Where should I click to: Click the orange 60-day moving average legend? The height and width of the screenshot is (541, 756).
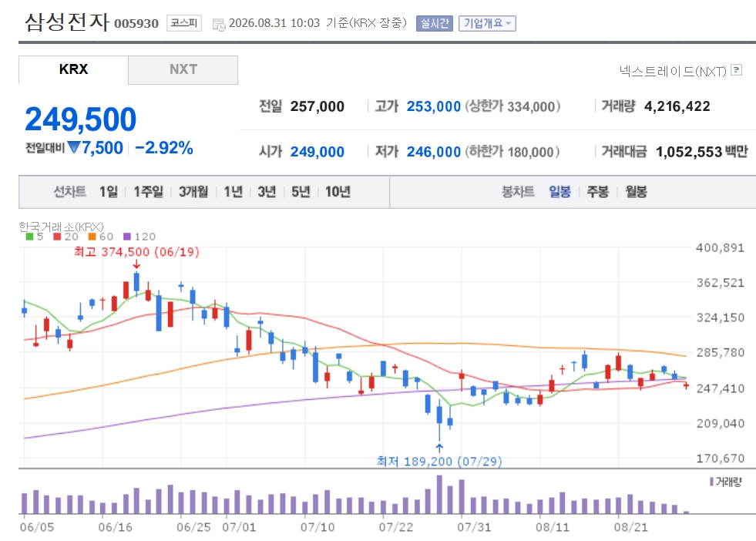click(x=101, y=237)
